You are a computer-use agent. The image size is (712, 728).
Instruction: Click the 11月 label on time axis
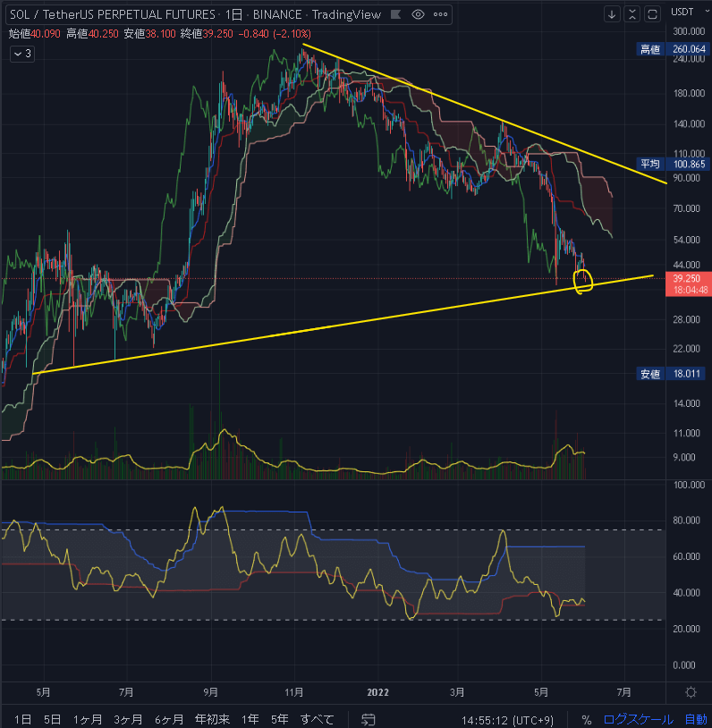[x=294, y=692]
